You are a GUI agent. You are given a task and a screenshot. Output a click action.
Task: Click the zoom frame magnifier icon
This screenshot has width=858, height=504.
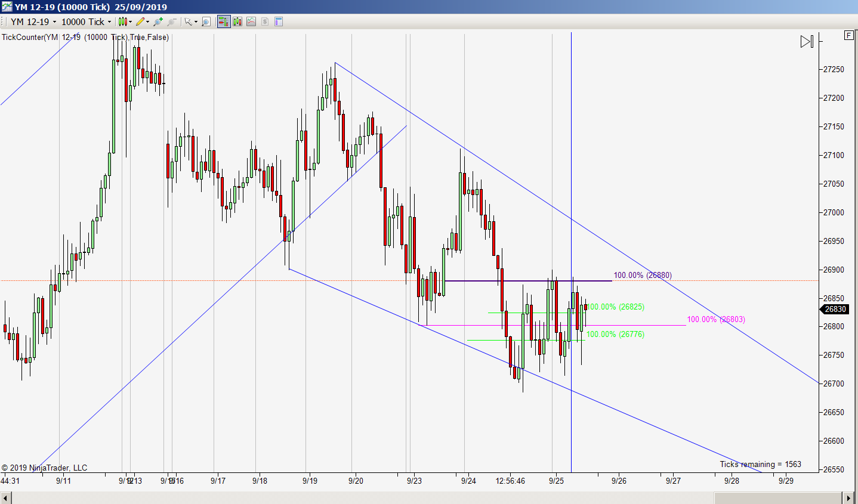click(206, 21)
